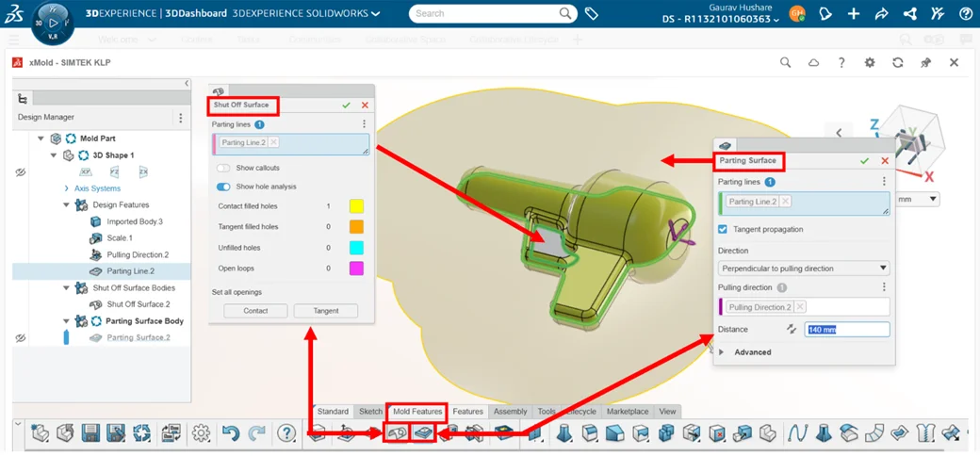Collapse Parting Surface Body node

[x=67, y=321]
